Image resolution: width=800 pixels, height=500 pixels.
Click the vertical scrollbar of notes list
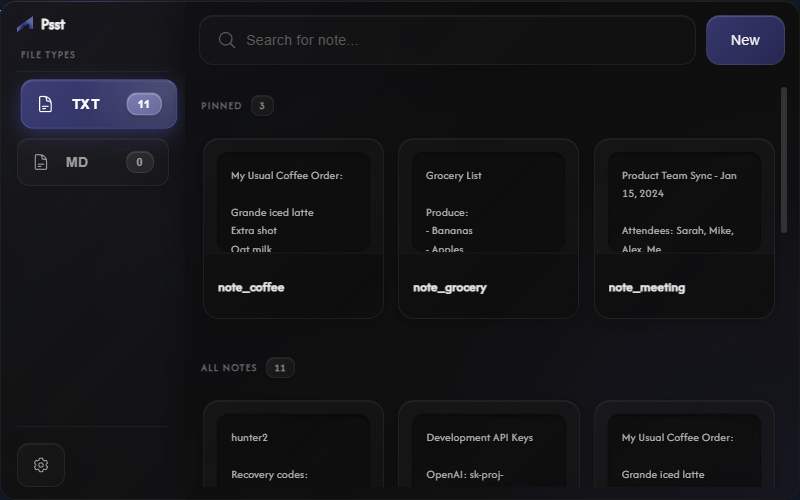784,160
